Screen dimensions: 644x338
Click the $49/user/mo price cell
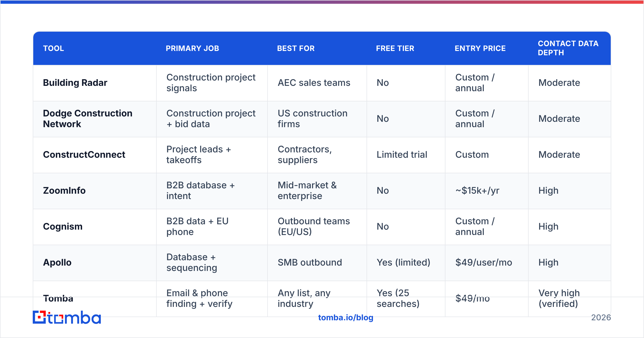[x=484, y=262]
